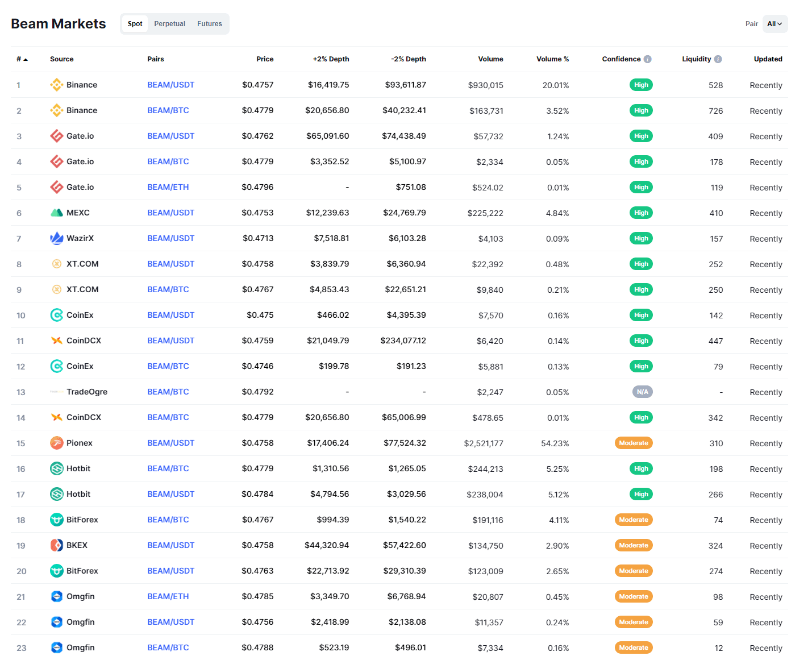Open the Pair All dropdown

click(775, 24)
